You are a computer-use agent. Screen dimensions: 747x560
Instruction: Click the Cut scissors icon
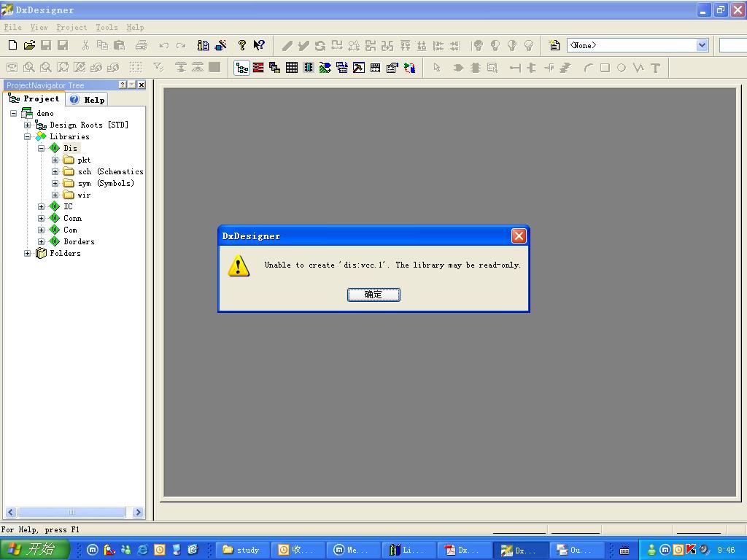coord(86,45)
